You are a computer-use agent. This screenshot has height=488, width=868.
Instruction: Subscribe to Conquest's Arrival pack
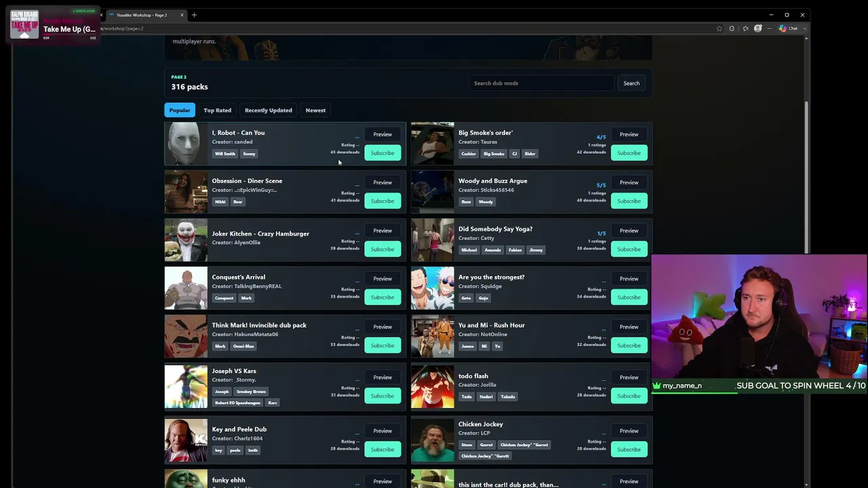click(382, 298)
